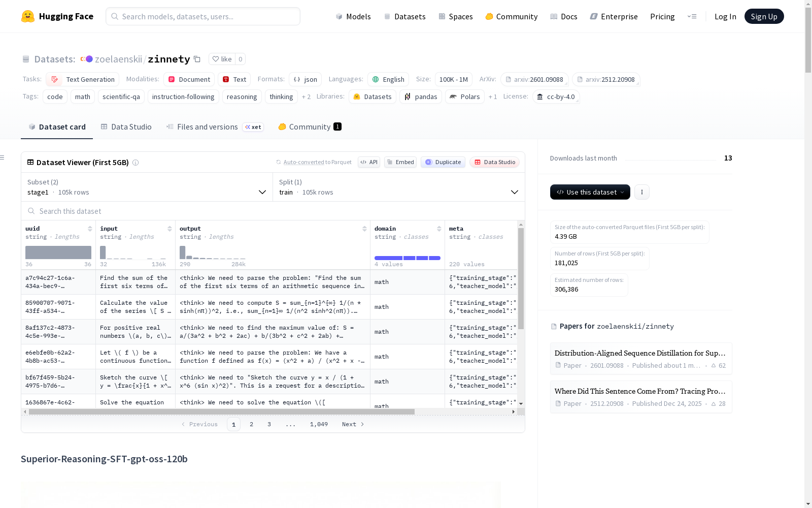Click the uuid length histogram bar
The image size is (812, 508).
[x=58, y=252]
